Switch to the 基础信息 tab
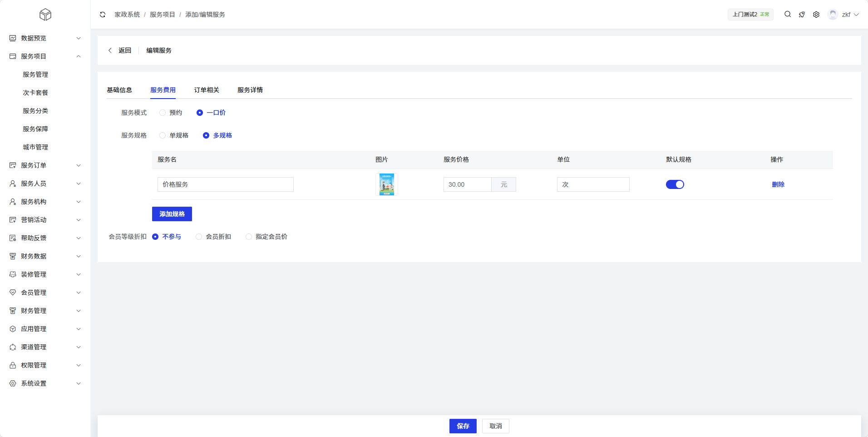The image size is (868, 437). point(119,90)
